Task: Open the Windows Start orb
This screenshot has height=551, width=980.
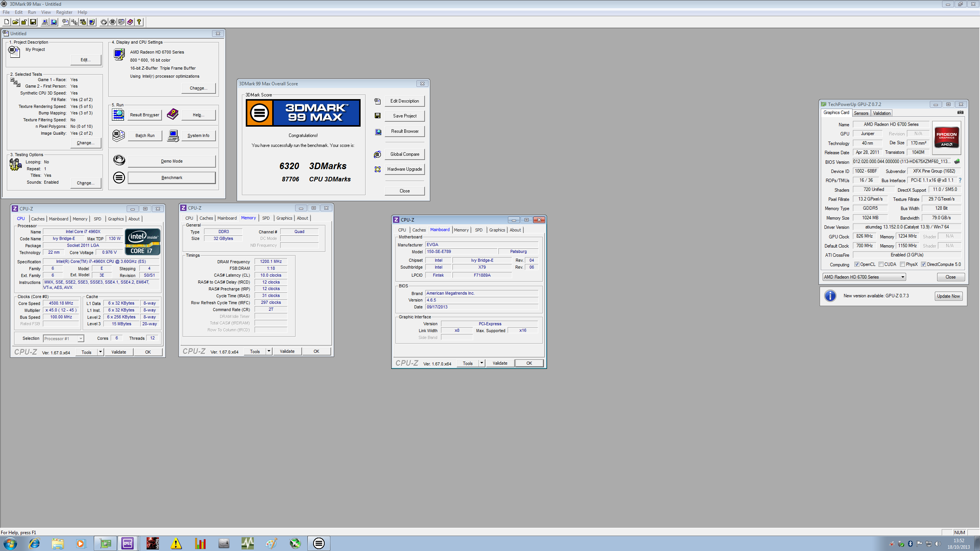Action: 10,543
